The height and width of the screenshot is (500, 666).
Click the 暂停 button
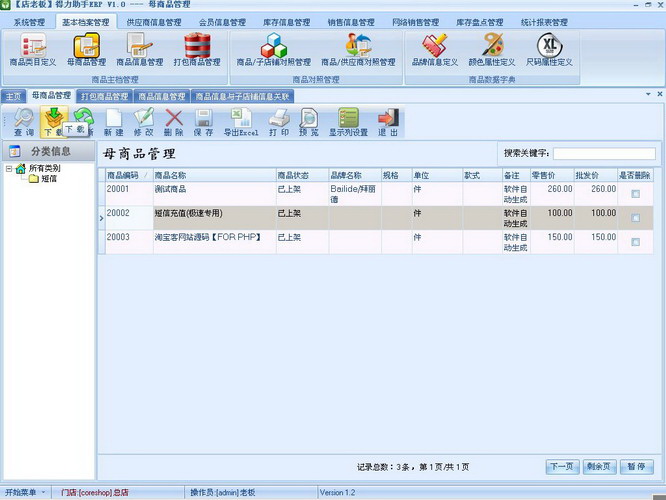[636, 467]
